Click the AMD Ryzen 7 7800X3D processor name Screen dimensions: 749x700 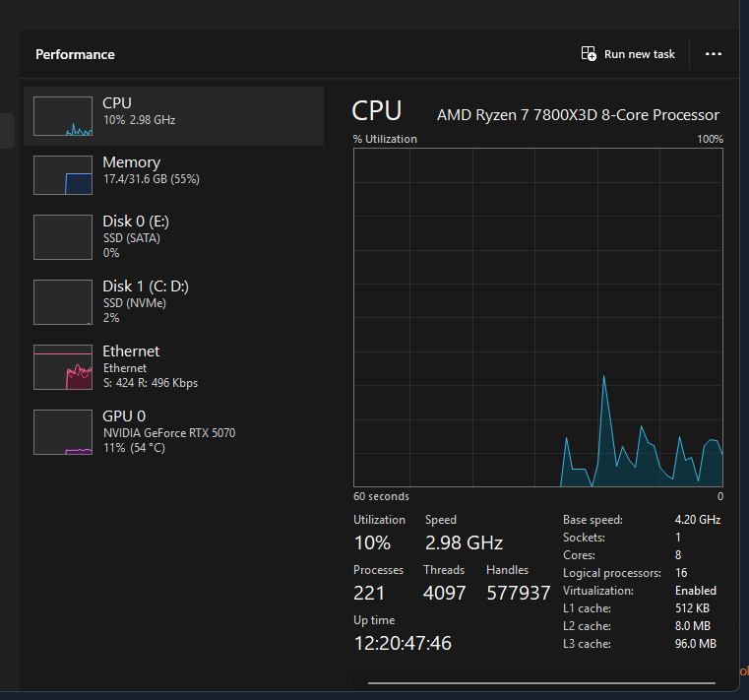click(578, 115)
